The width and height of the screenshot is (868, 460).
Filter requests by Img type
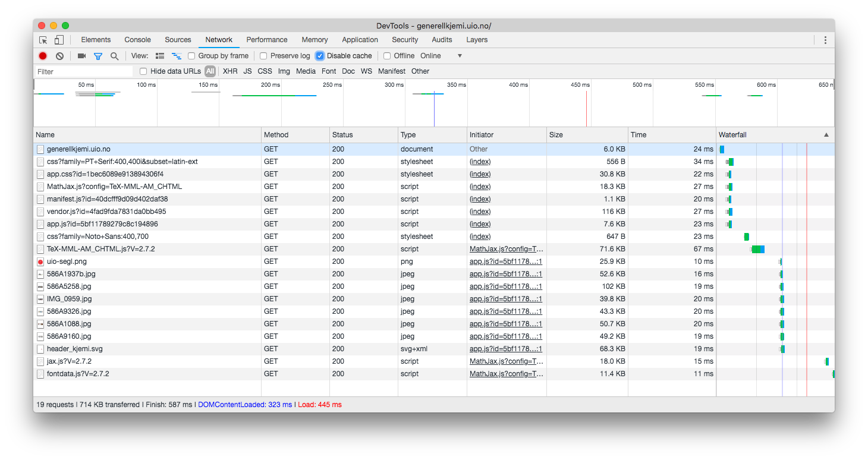pos(284,71)
